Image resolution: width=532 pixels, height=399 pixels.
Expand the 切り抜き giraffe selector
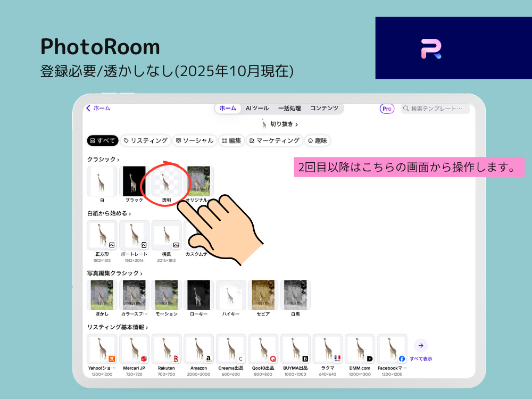coord(279,124)
